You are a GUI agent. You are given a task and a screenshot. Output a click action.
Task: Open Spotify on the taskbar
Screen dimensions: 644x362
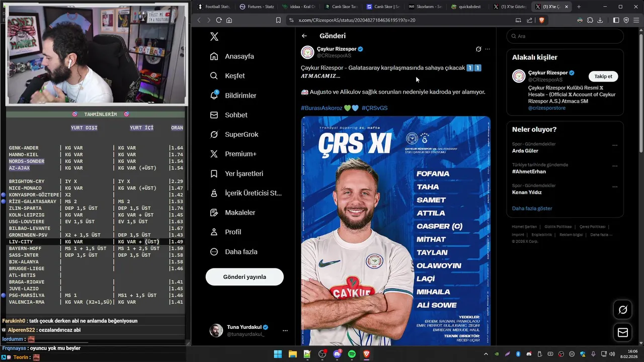[352, 354]
